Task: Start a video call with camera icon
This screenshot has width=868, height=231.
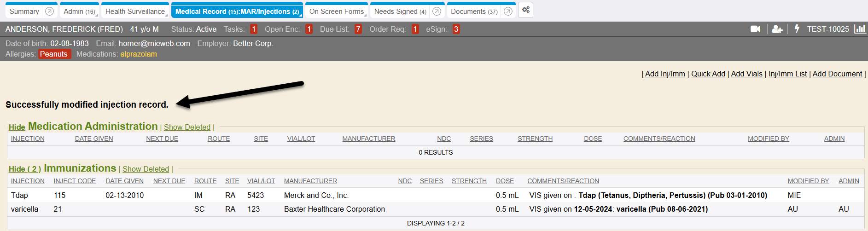Action: pos(755,29)
